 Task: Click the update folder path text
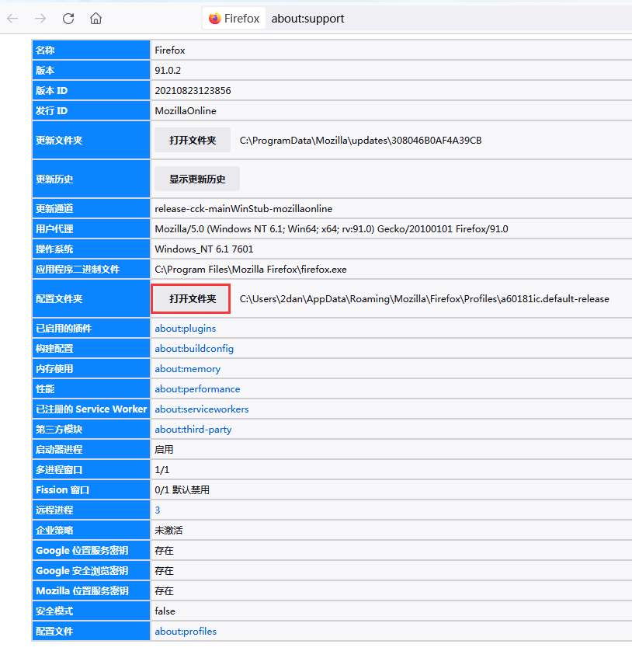(x=360, y=140)
